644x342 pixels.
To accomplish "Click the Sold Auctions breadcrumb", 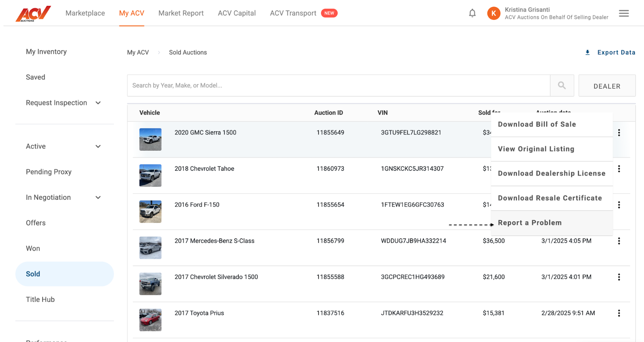I will [x=188, y=52].
